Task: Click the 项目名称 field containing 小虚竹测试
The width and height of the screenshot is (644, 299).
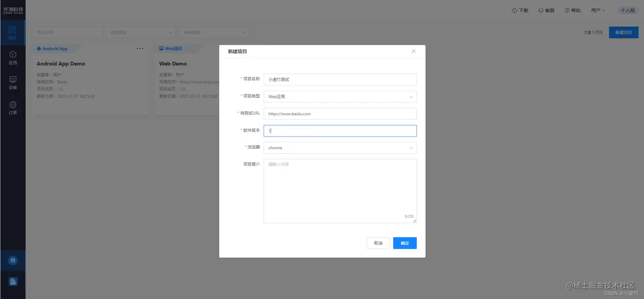Action: pyautogui.click(x=340, y=80)
